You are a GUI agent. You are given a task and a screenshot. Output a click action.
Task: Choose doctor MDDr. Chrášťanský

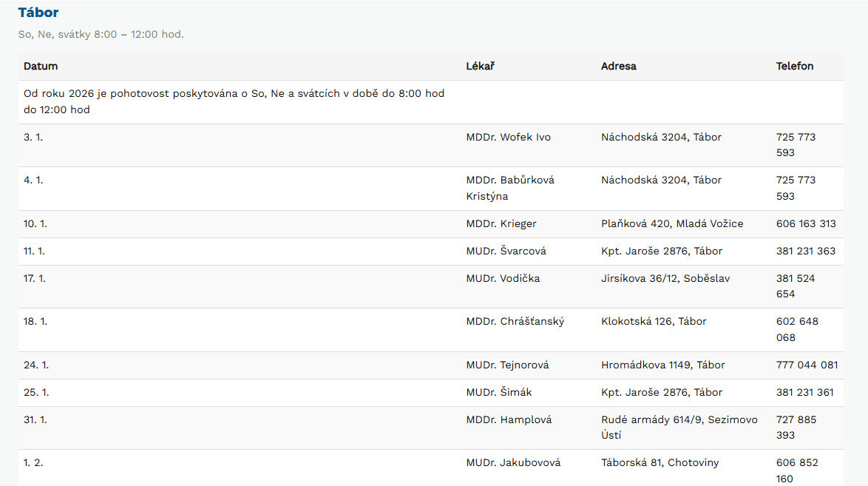click(x=515, y=321)
